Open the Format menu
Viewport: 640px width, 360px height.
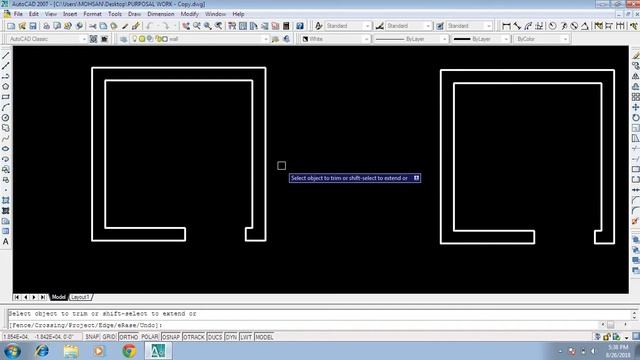pos(92,14)
